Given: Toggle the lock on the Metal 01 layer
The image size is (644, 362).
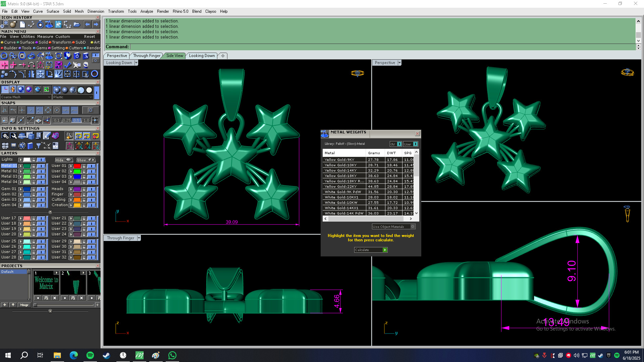Looking at the screenshot, I should (x=34, y=166).
